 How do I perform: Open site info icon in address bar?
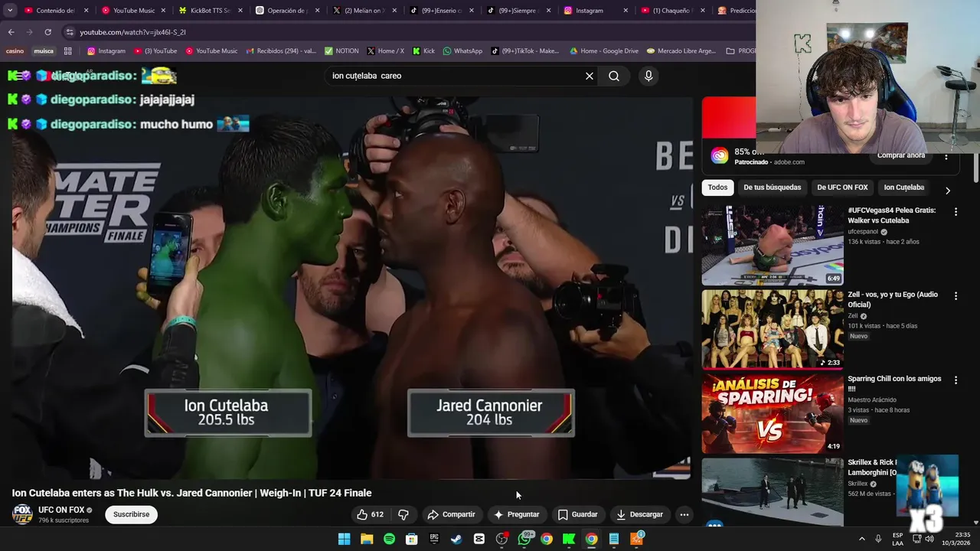(70, 32)
